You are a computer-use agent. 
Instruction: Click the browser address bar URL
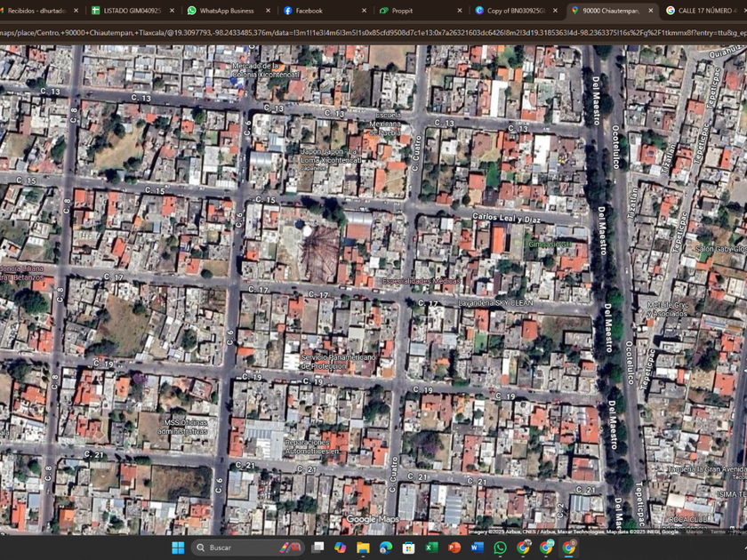pyautogui.click(x=373, y=33)
